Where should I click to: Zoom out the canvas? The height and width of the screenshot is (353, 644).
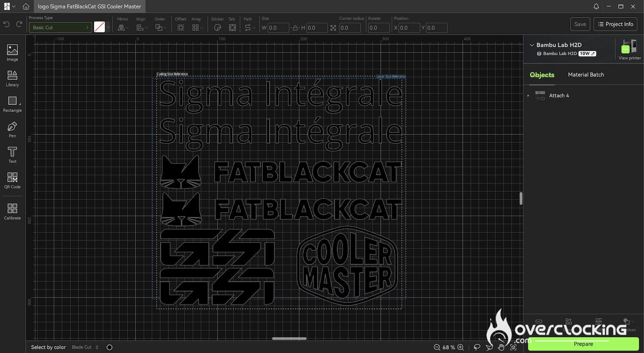pos(437,347)
